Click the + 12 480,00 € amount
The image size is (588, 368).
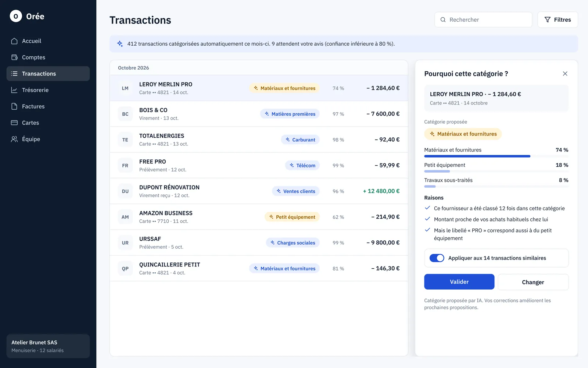pyautogui.click(x=381, y=191)
